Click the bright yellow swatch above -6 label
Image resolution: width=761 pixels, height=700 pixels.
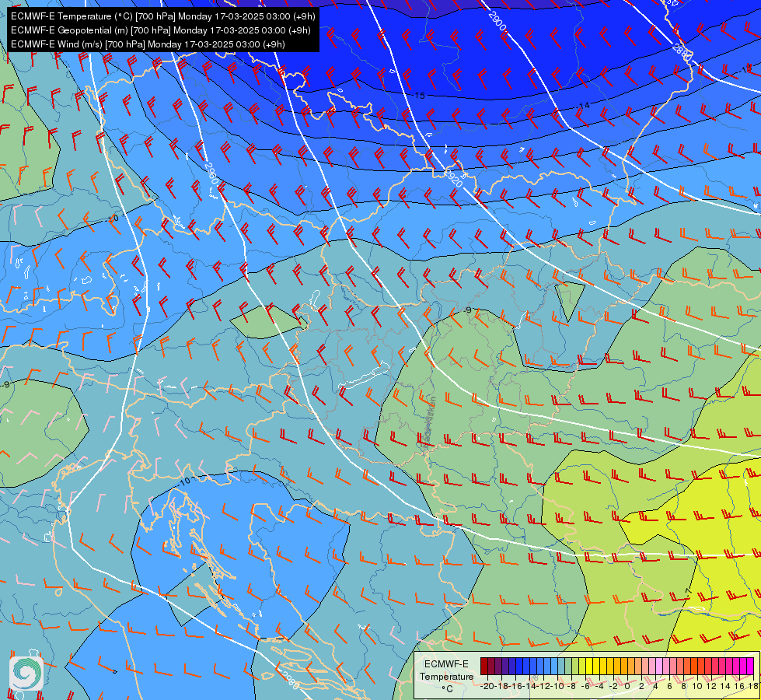(589, 666)
